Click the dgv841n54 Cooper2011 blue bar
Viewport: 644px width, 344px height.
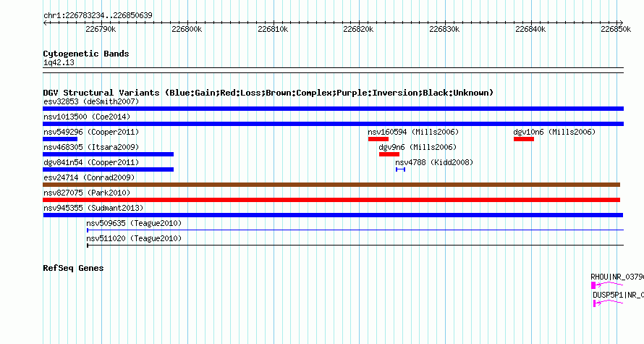click(x=108, y=169)
